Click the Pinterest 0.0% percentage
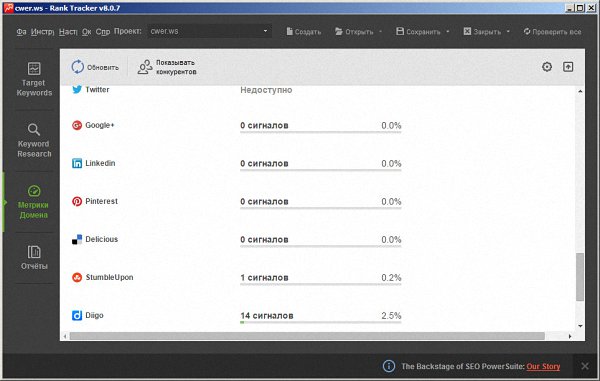This screenshot has width=600, height=381. (391, 202)
